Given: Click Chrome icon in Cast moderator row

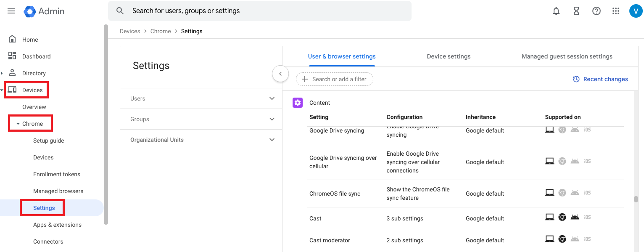Looking at the screenshot, I should 562,239.
